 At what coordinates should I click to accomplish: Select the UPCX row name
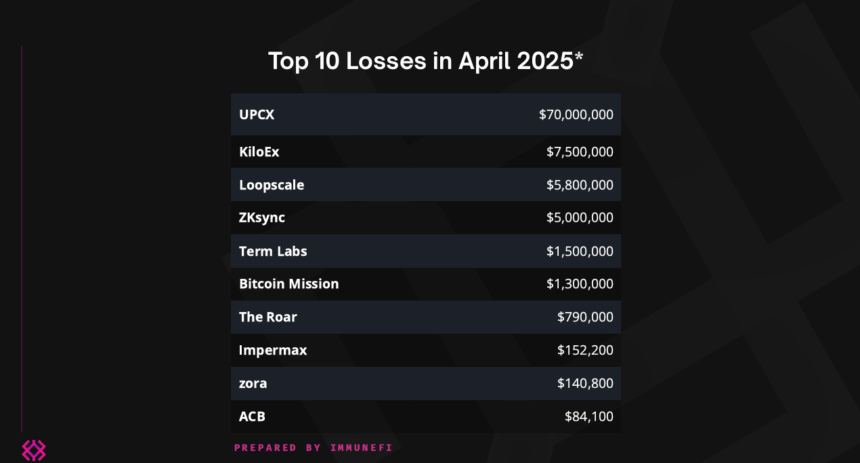[257, 115]
